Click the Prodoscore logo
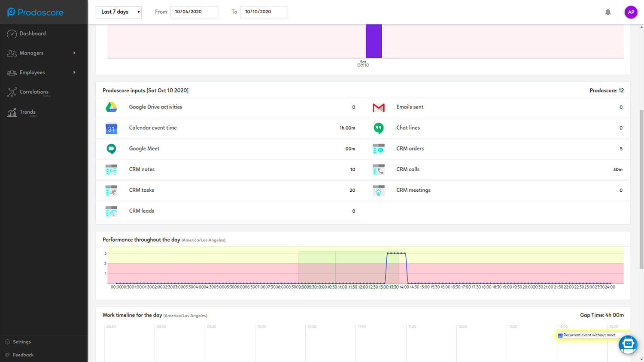The width and height of the screenshot is (644, 362). tap(35, 12)
